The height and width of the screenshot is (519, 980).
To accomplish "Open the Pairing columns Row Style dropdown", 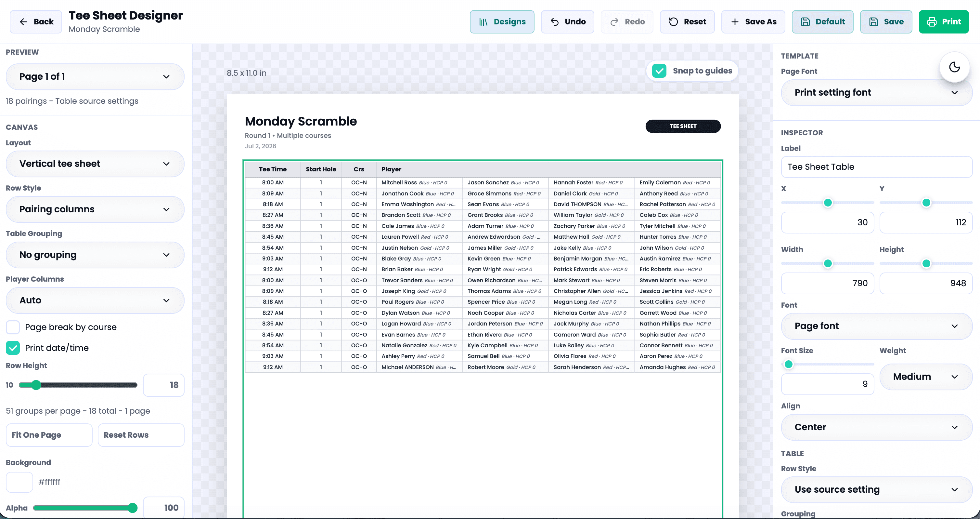I will [95, 209].
